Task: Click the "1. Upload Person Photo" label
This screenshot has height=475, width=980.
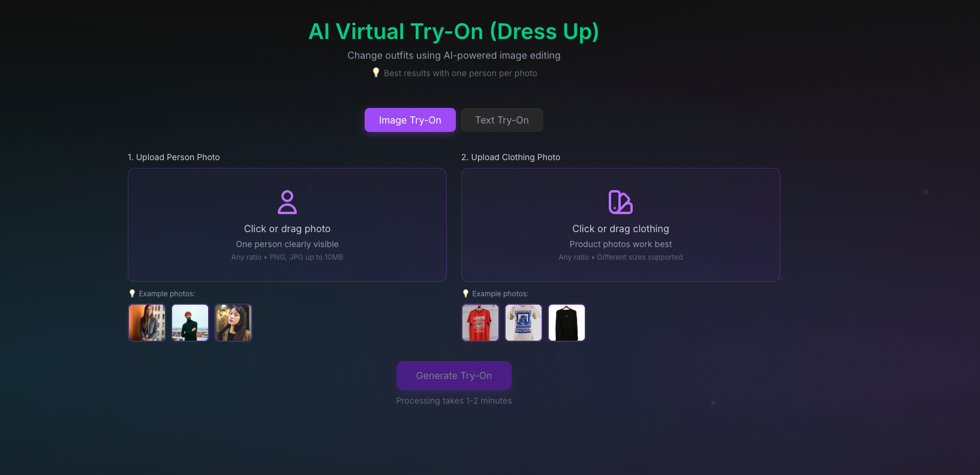Action: (x=174, y=157)
